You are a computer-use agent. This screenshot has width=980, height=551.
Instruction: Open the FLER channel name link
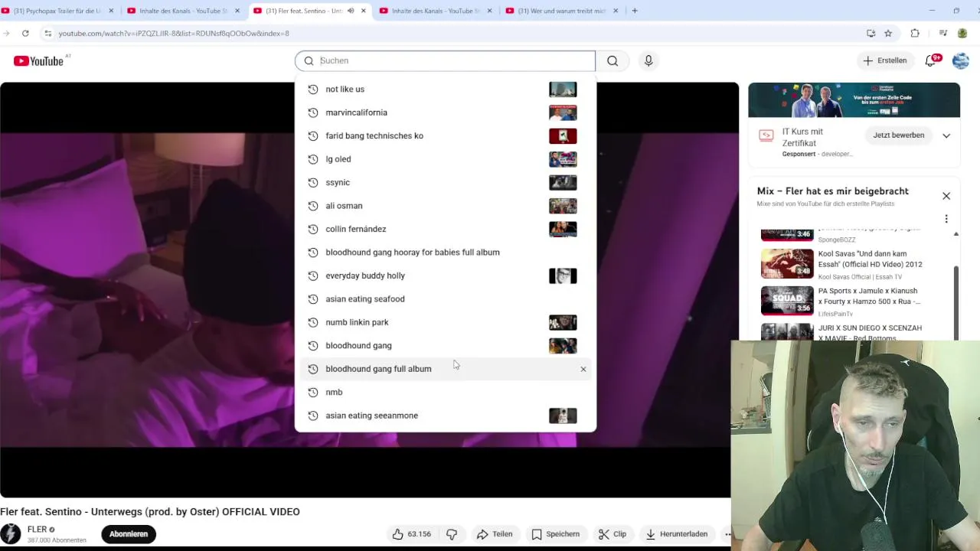(x=38, y=530)
